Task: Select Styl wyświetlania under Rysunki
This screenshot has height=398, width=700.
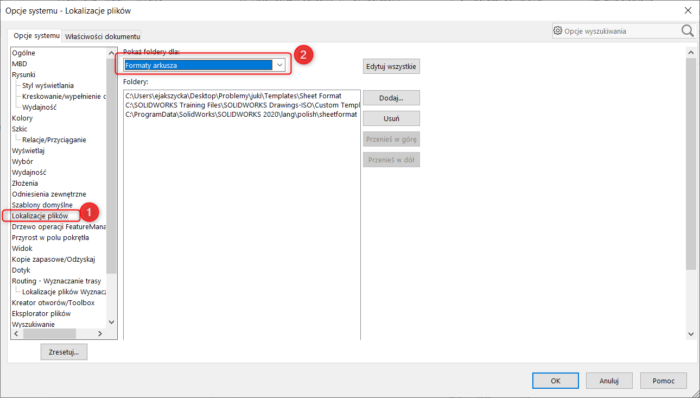Action: click(x=48, y=86)
